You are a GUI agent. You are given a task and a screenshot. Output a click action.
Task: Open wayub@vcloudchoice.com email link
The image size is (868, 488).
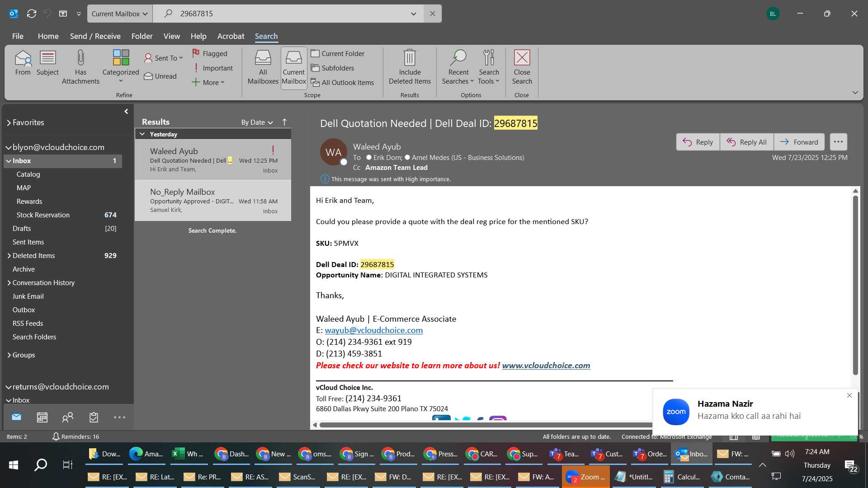(373, 330)
